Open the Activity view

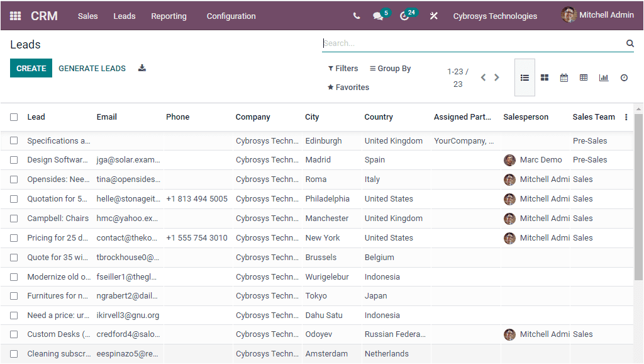point(623,77)
